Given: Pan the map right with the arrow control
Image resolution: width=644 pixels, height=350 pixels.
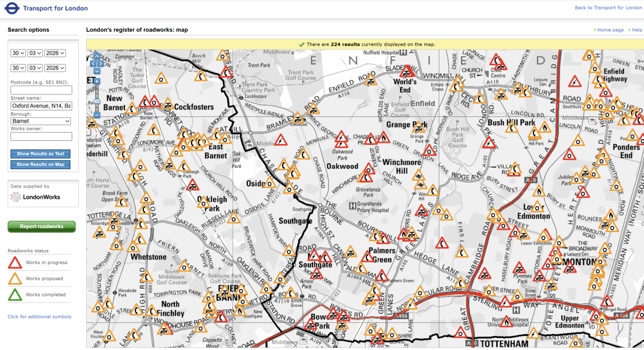Looking at the screenshot, I should click(x=101, y=63).
